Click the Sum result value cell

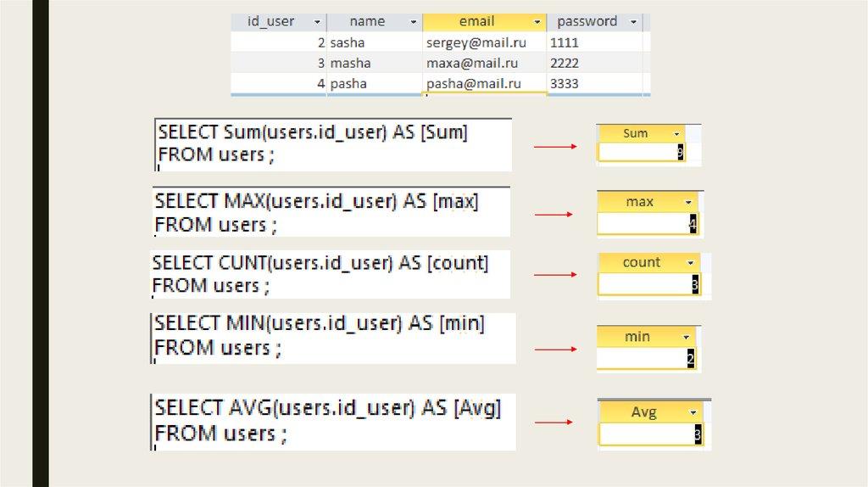click(640, 153)
